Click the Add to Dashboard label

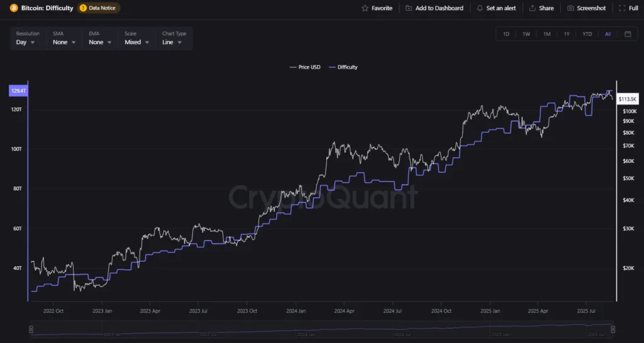tap(439, 8)
